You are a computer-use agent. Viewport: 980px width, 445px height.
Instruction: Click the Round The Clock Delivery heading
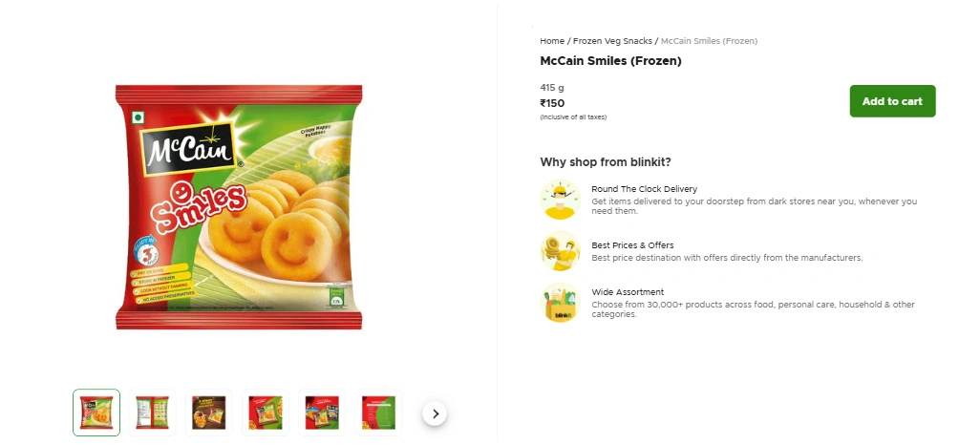coord(644,189)
